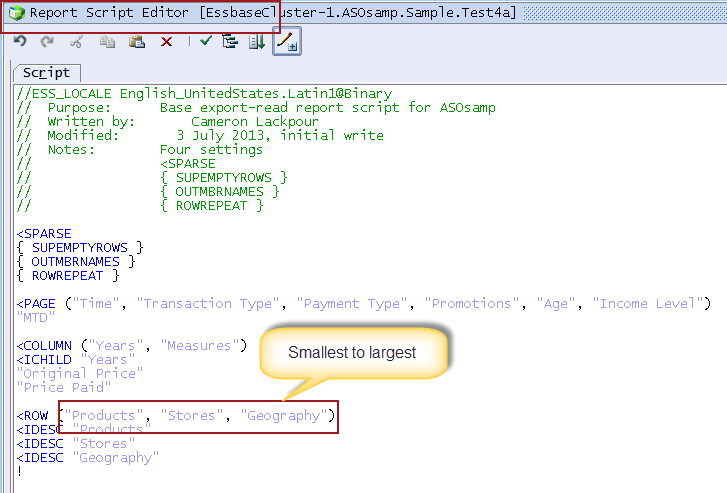Click the <ICHILD "Years" line
The width and height of the screenshot is (727, 493).
pos(76,360)
